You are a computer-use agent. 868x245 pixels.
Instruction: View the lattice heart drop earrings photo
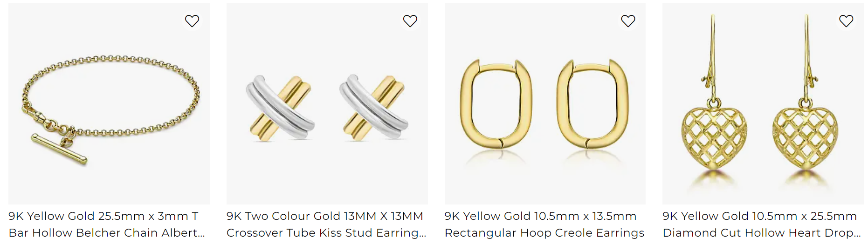click(763, 104)
